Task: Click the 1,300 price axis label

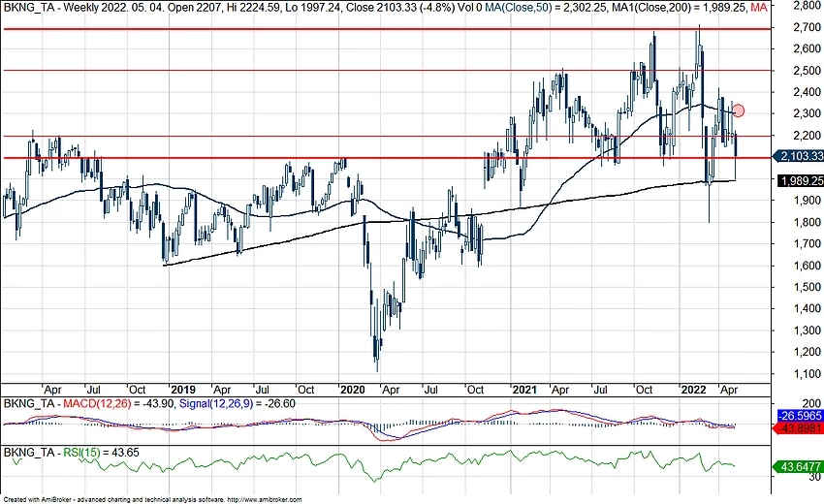Action: [x=807, y=331]
